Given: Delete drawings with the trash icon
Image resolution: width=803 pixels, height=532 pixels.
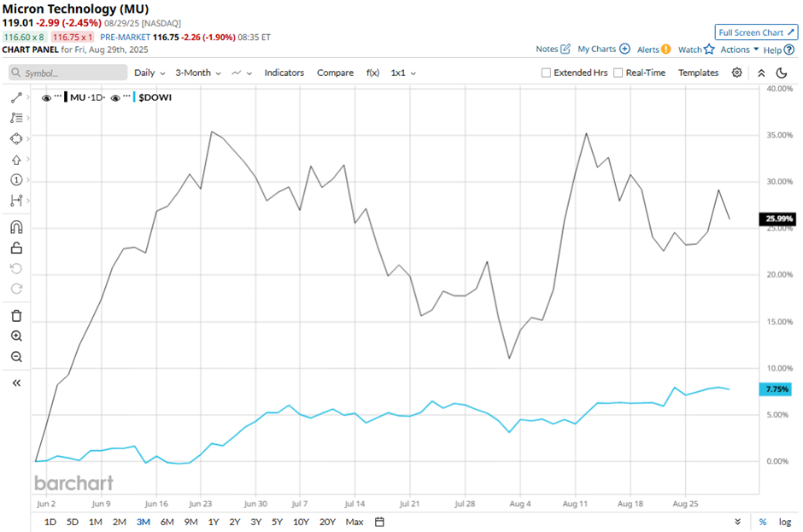Looking at the screenshot, I should [x=16, y=315].
